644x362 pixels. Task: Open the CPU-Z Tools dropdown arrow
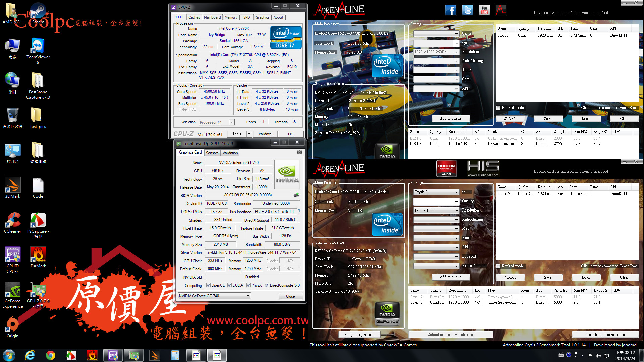[x=249, y=134]
